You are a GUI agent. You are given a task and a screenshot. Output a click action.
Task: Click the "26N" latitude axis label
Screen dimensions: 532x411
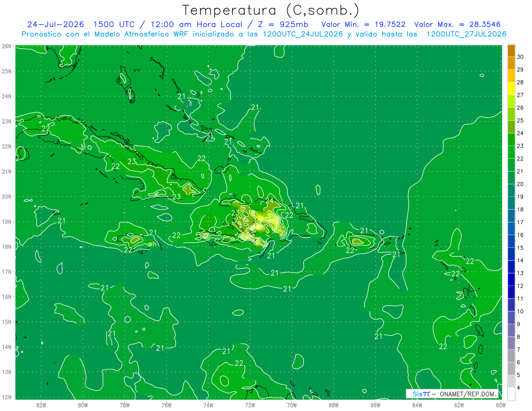pyautogui.click(x=6, y=46)
